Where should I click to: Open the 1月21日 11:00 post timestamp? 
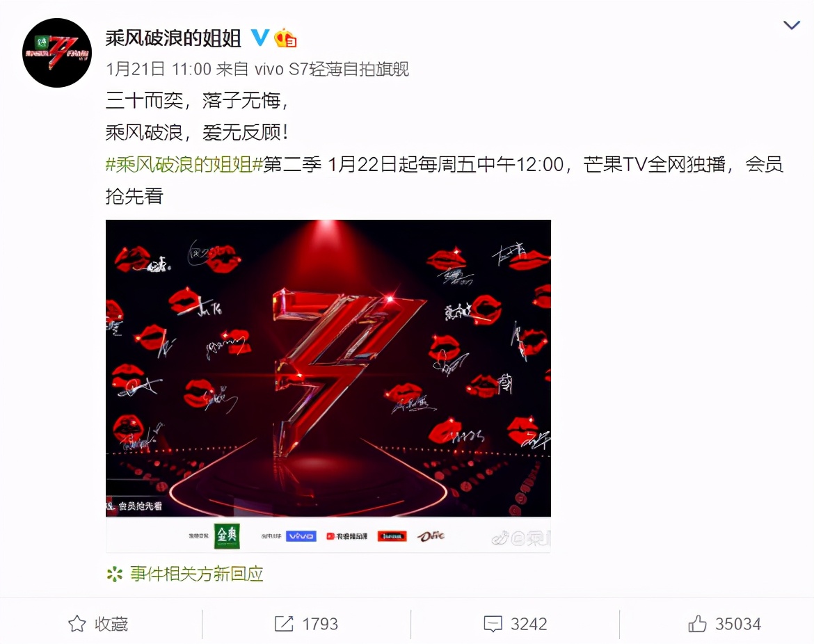tap(159, 69)
